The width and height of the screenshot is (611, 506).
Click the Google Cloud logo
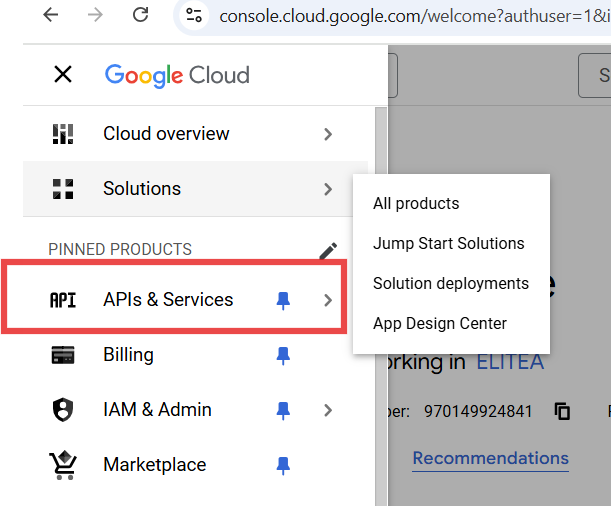click(x=177, y=76)
